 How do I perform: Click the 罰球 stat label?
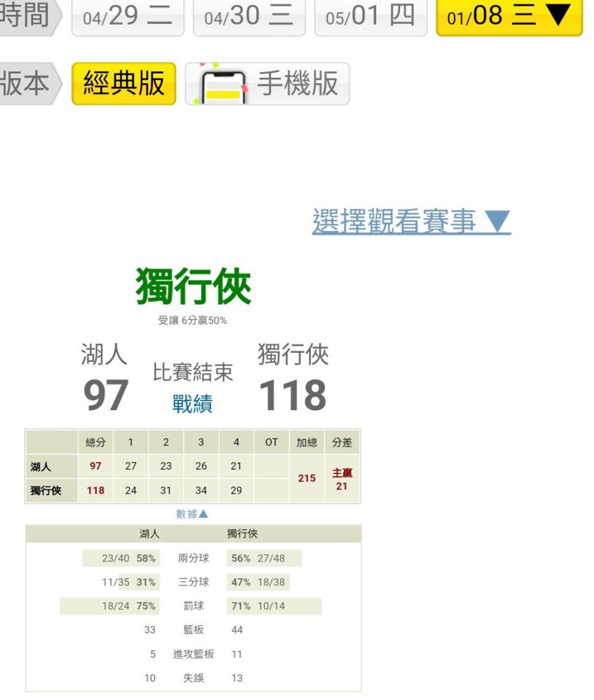click(193, 606)
